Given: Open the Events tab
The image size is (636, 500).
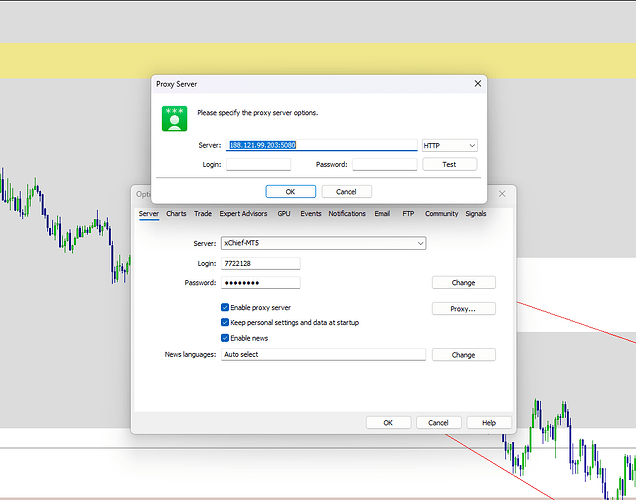Looking at the screenshot, I should pos(311,214).
